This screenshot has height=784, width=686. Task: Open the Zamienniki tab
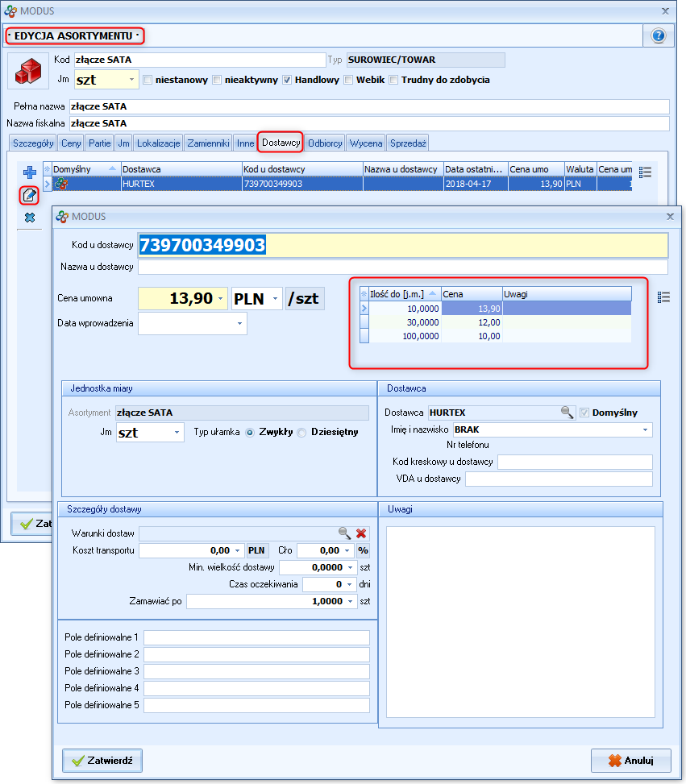click(209, 143)
